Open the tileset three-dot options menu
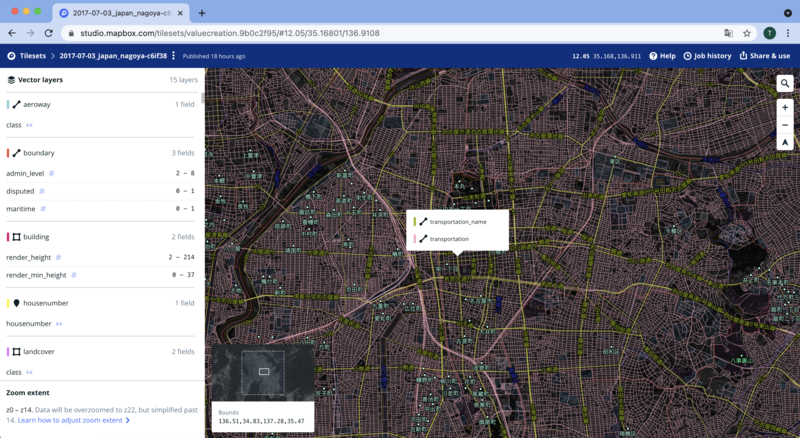800x438 pixels. point(173,56)
